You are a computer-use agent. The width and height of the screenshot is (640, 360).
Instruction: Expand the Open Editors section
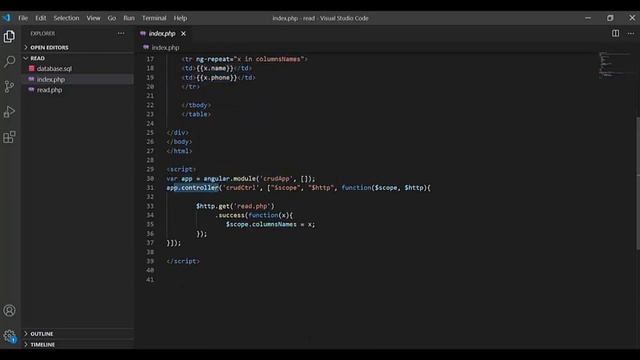[49, 47]
